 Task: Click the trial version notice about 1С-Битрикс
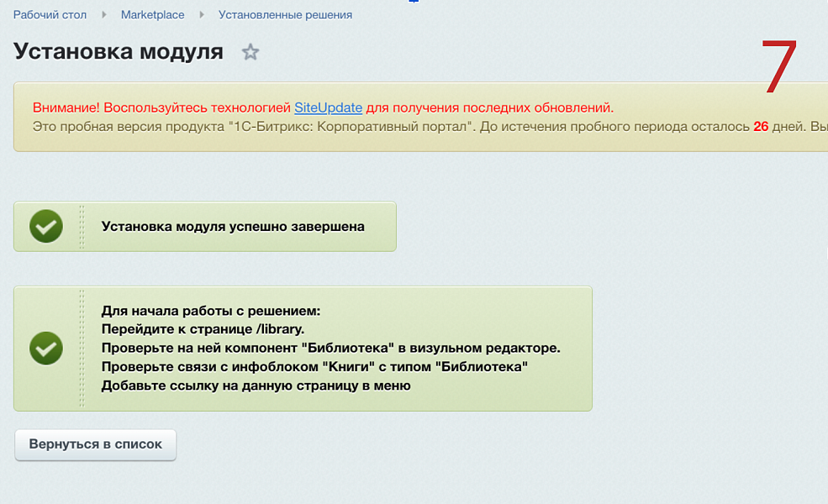pyautogui.click(x=430, y=127)
